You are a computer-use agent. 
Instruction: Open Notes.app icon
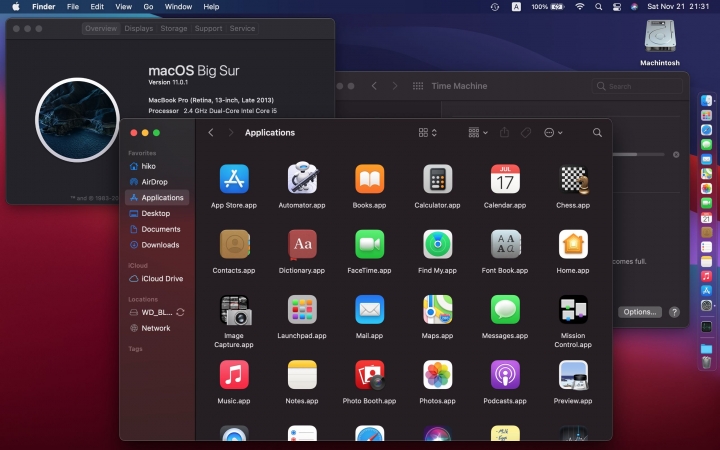[302, 375]
